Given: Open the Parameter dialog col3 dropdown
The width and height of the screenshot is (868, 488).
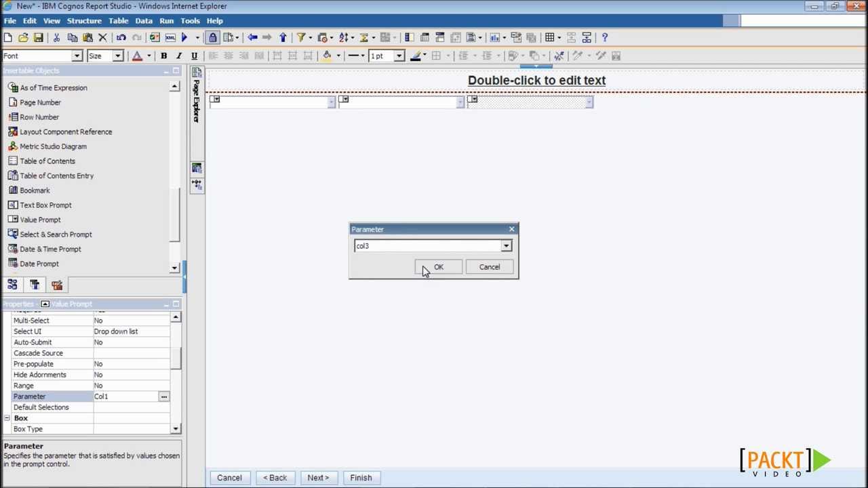Looking at the screenshot, I should [x=506, y=246].
